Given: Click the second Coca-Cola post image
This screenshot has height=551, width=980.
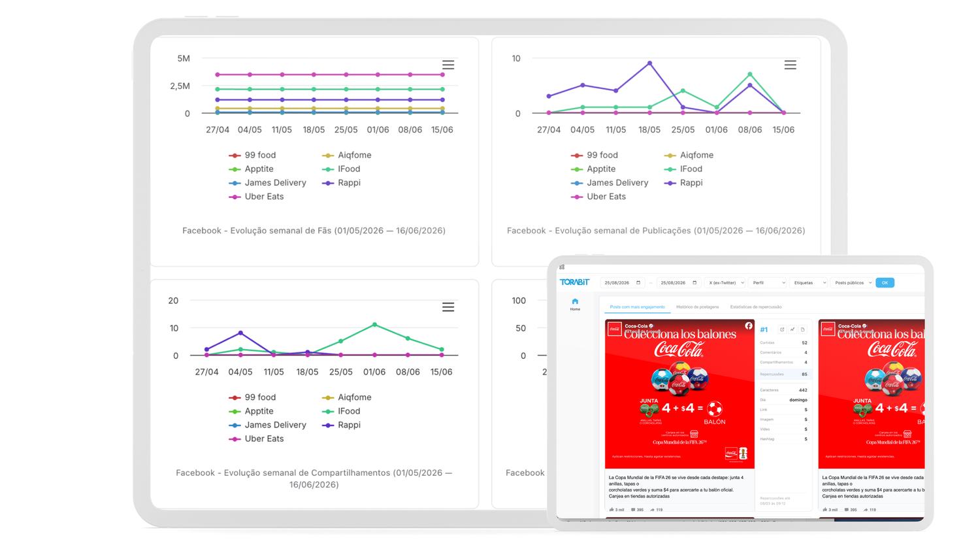Looking at the screenshot, I should [x=872, y=394].
